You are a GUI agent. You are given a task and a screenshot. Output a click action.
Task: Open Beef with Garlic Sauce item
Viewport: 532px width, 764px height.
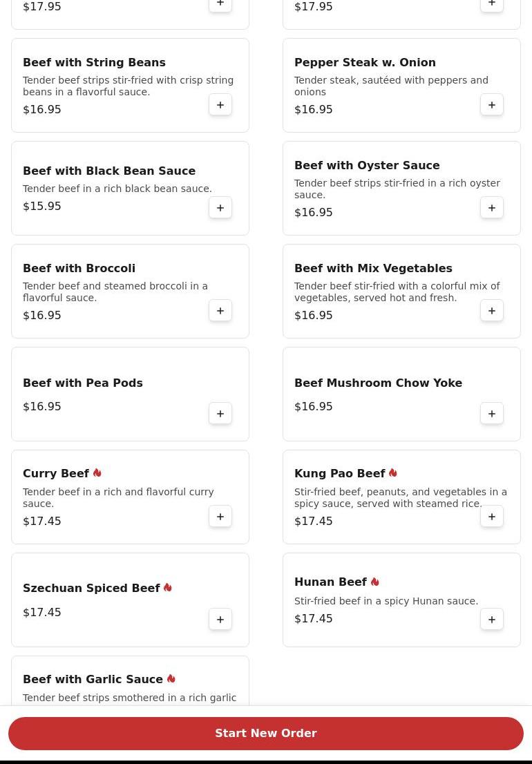click(93, 680)
